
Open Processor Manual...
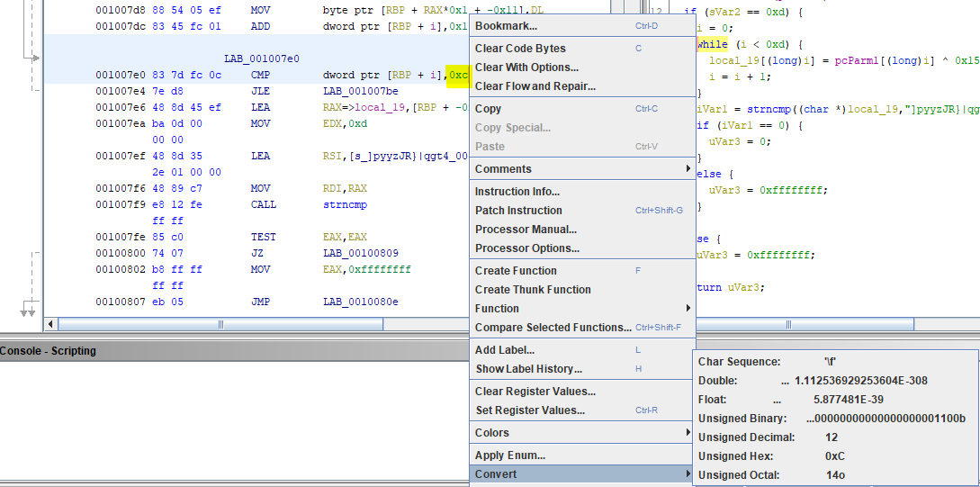[582, 230]
